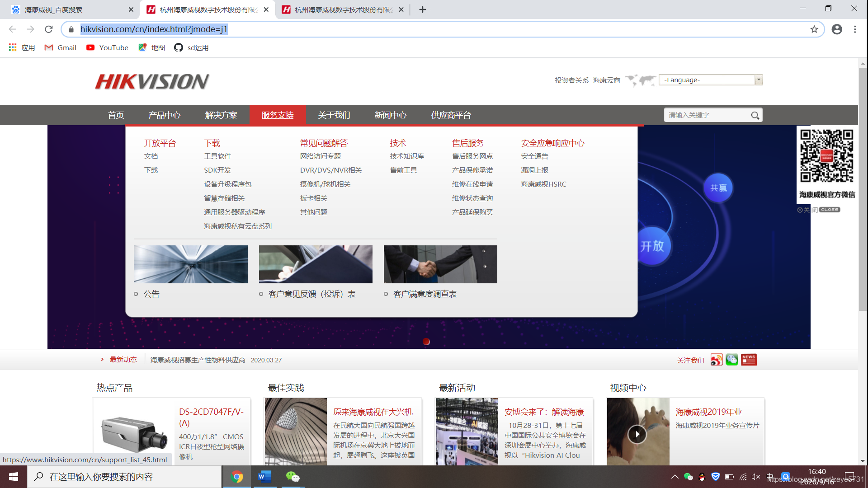Open the Chrome apps grid launcher

click(12, 47)
